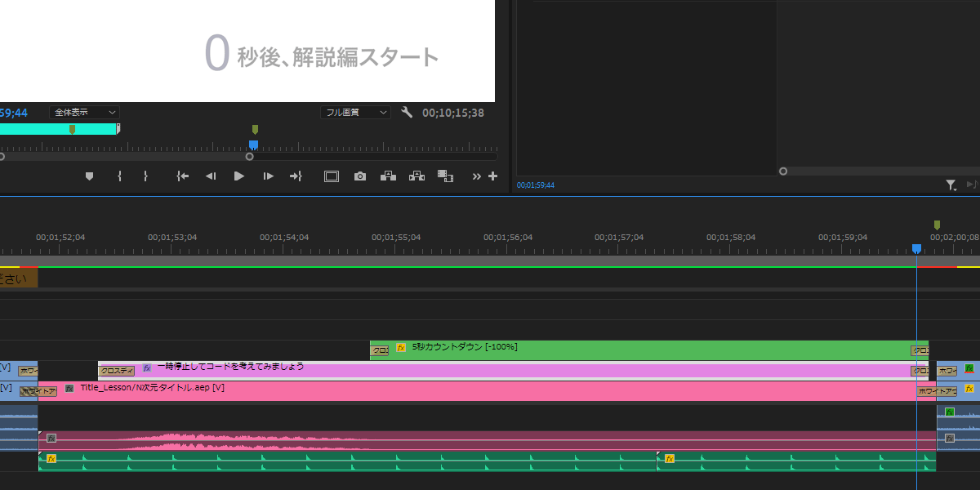Click the 00;01;57;04 ruler label
Screen dimensions: 980x490
(619, 238)
